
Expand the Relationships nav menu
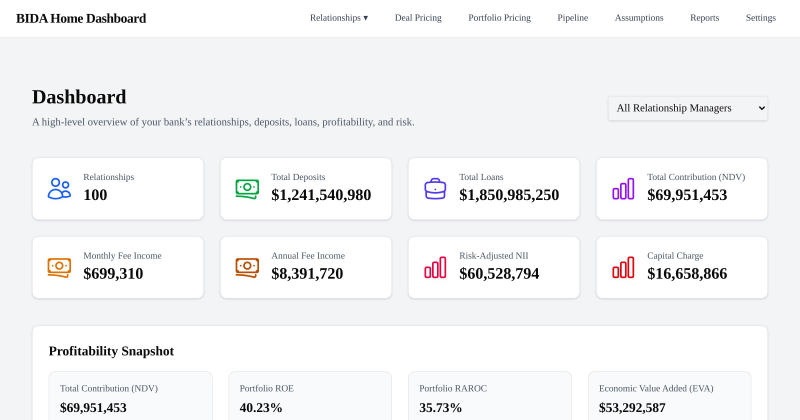pos(339,18)
